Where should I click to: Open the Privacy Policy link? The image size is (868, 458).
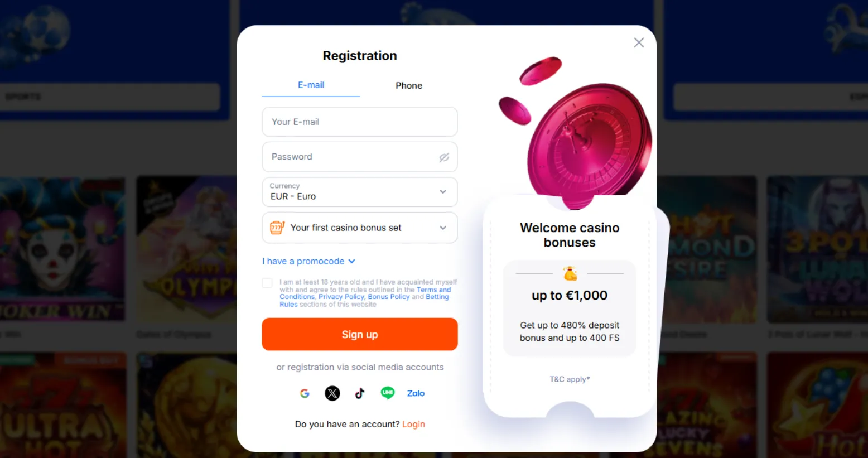coord(341,297)
